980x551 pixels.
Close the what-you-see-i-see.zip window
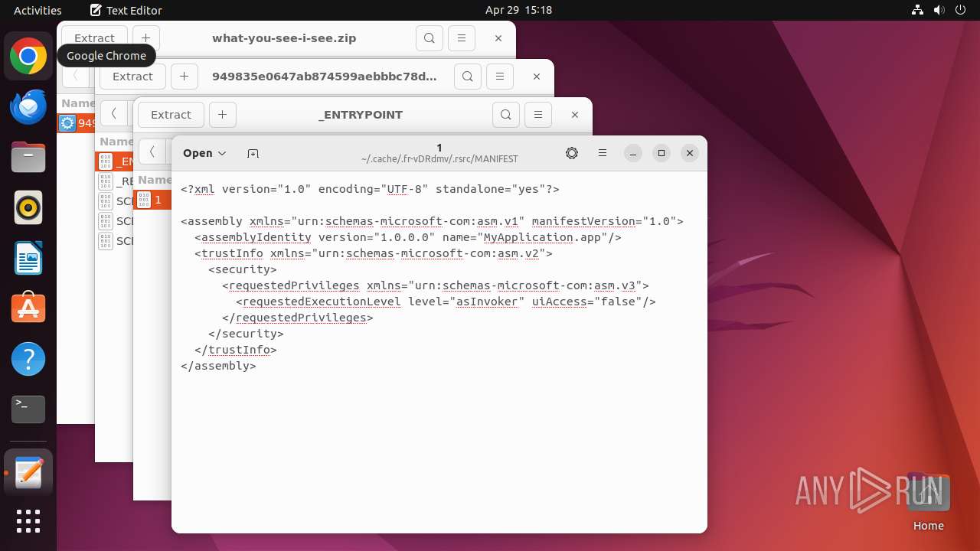pyautogui.click(x=498, y=38)
